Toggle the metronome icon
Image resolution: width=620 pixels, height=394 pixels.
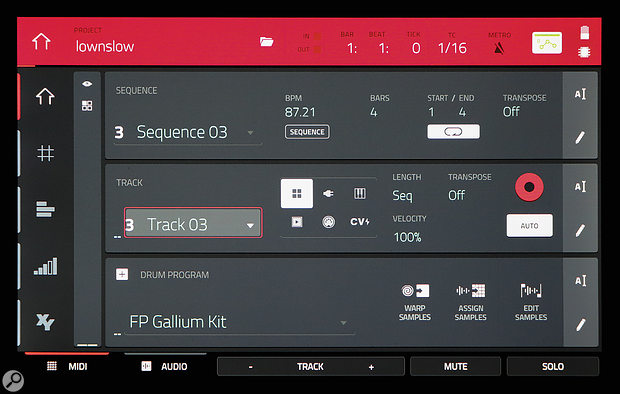[499, 49]
